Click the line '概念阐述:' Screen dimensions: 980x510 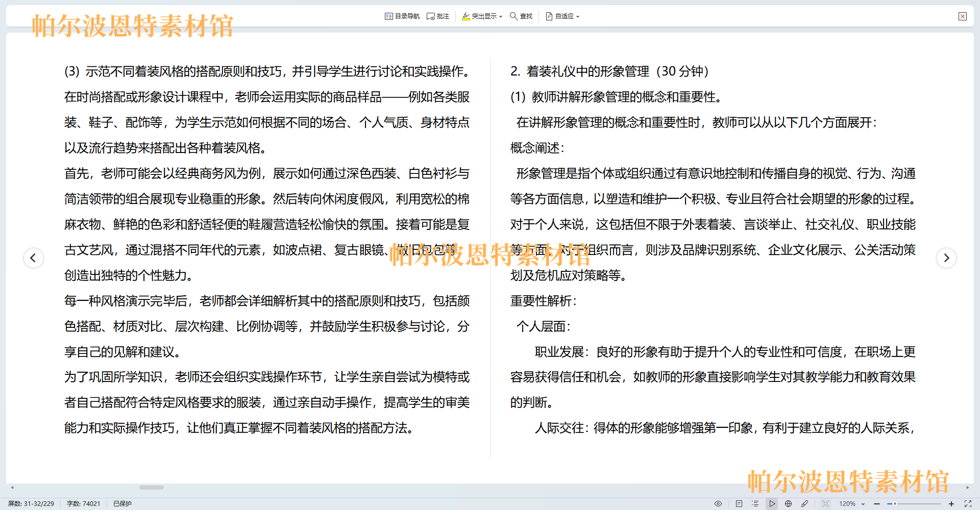tap(537, 148)
